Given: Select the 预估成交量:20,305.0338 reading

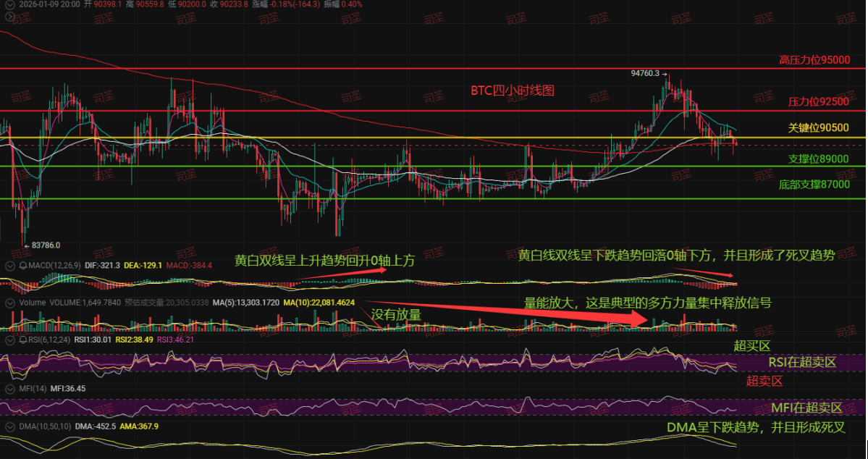Looking at the screenshot, I should coord(166,303).
